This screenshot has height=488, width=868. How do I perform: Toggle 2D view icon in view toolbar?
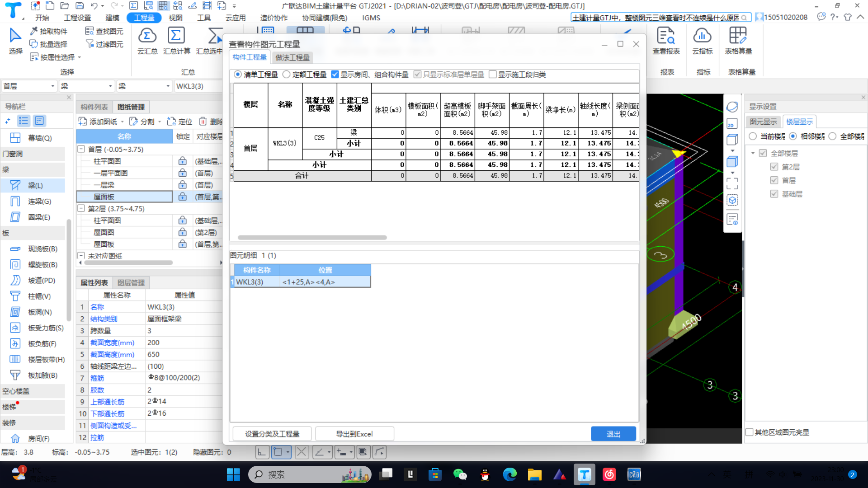pos(732,124)
